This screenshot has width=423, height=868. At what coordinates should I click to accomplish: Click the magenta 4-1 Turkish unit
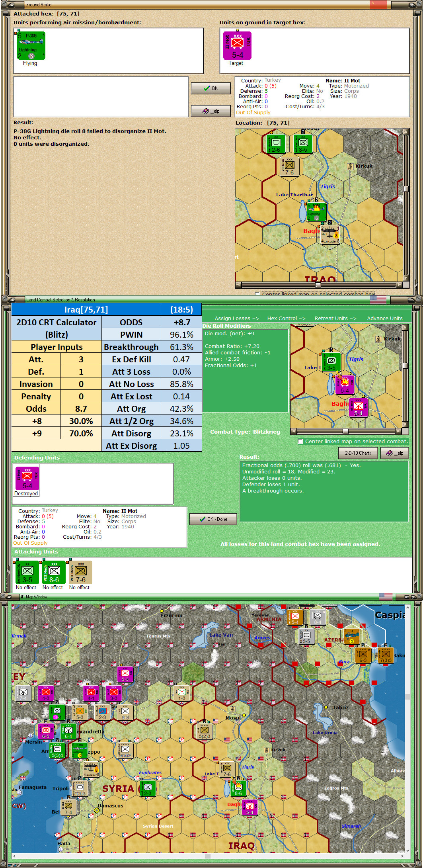click(x=91, y=693)
